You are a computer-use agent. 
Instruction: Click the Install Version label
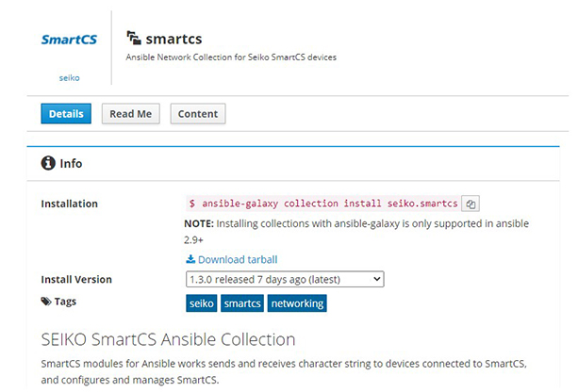[x=76, y=279]
